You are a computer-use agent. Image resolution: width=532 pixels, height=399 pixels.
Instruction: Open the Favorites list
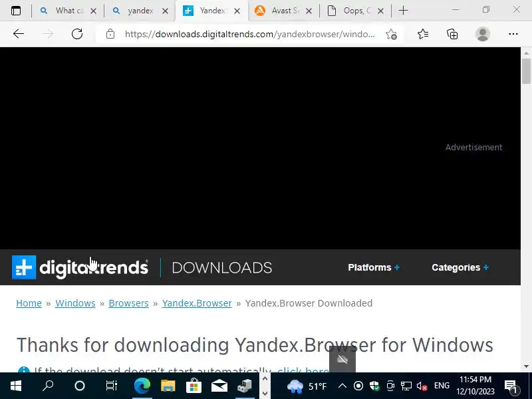(x=423, y=34)
